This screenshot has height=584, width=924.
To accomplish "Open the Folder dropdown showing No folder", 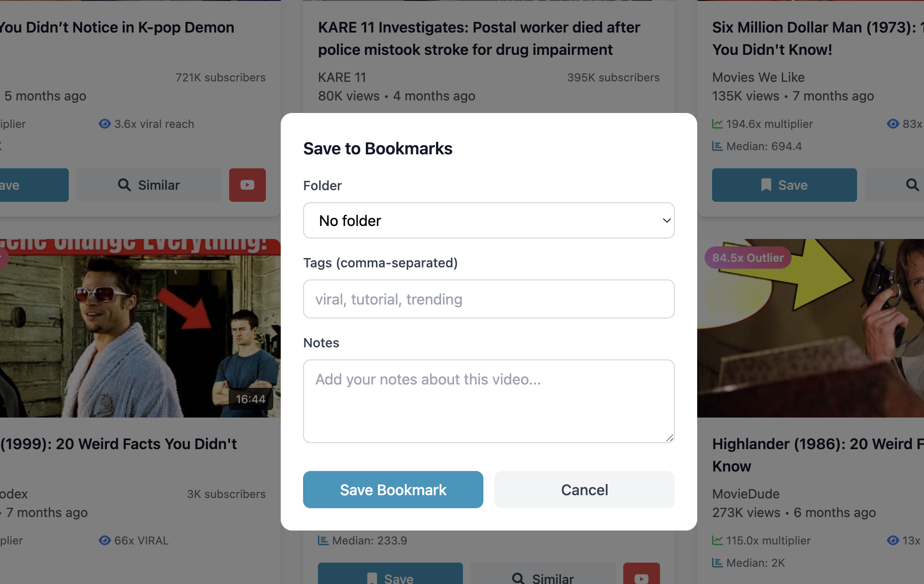I will [x=488, y=220].
